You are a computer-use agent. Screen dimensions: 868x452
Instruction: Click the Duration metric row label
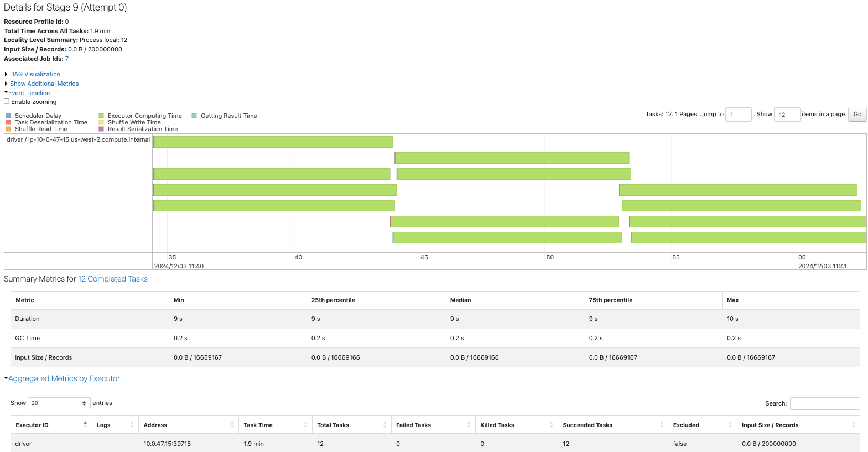click(27, 319)
